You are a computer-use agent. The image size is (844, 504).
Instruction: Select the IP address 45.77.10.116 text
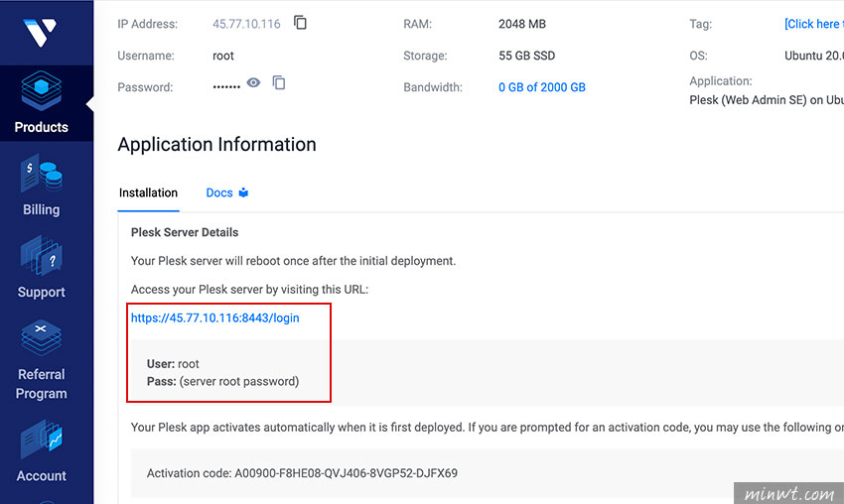(246, 24)
